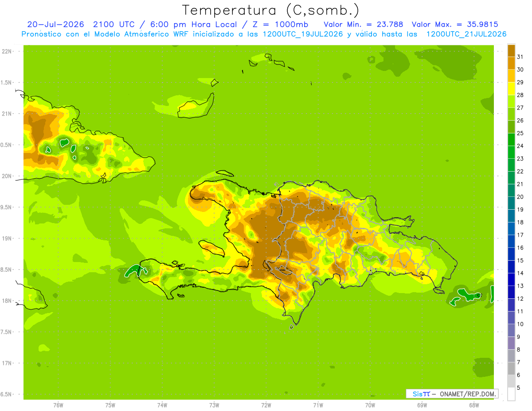Viewport: 532px width, 411px height.
Task: Click legend value '15'
Action: point(520,261)
